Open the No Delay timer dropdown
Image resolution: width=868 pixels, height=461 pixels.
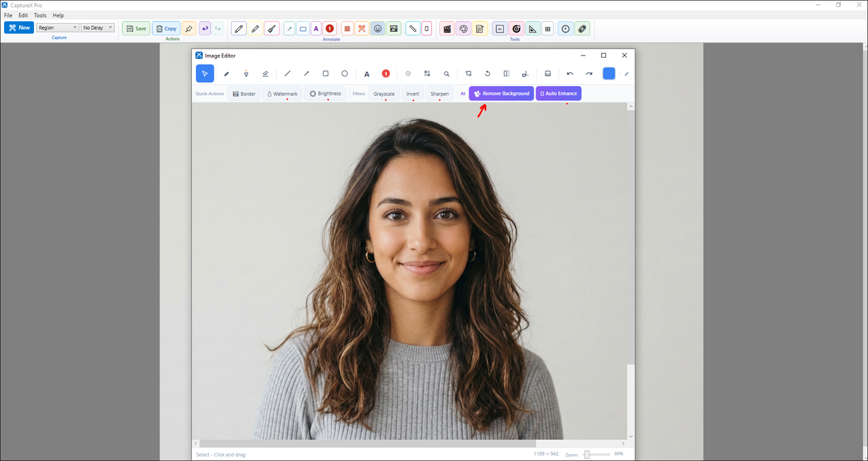click(x=96, y=27)
